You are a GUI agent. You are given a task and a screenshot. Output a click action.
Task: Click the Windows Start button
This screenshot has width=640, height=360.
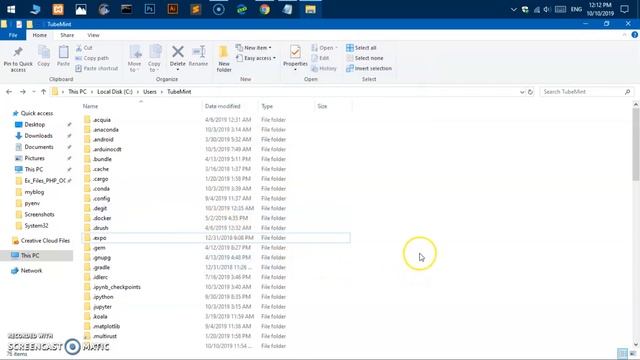click(11, 9)
